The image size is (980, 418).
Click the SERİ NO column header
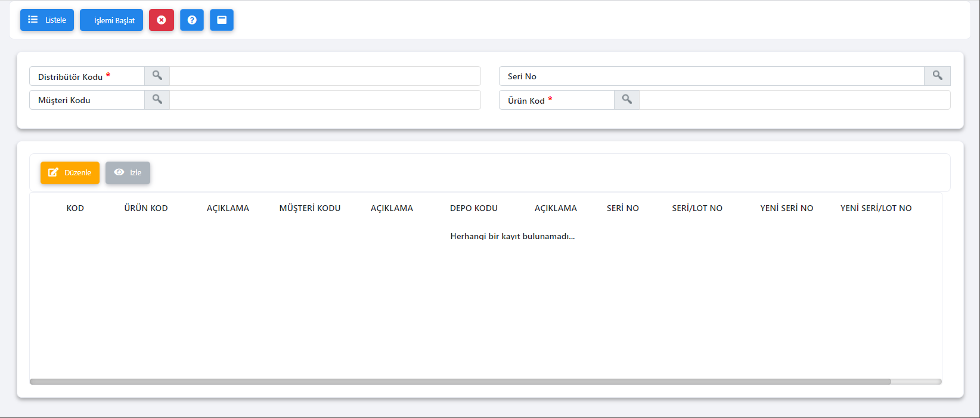coord(623,208)
